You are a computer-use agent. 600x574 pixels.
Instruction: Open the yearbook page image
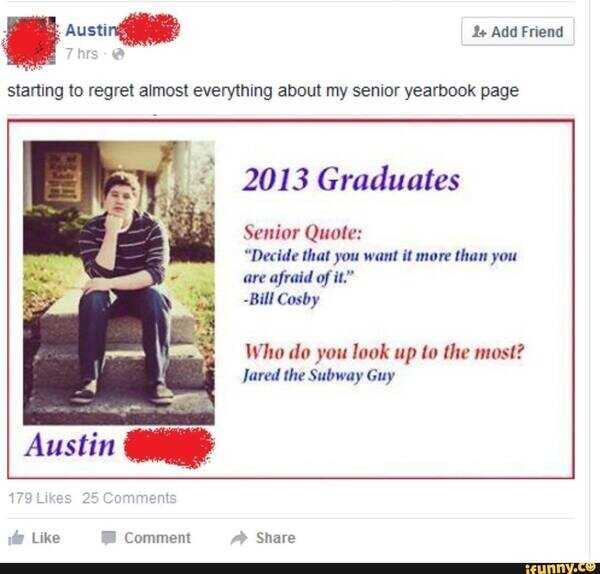point(291,299)
